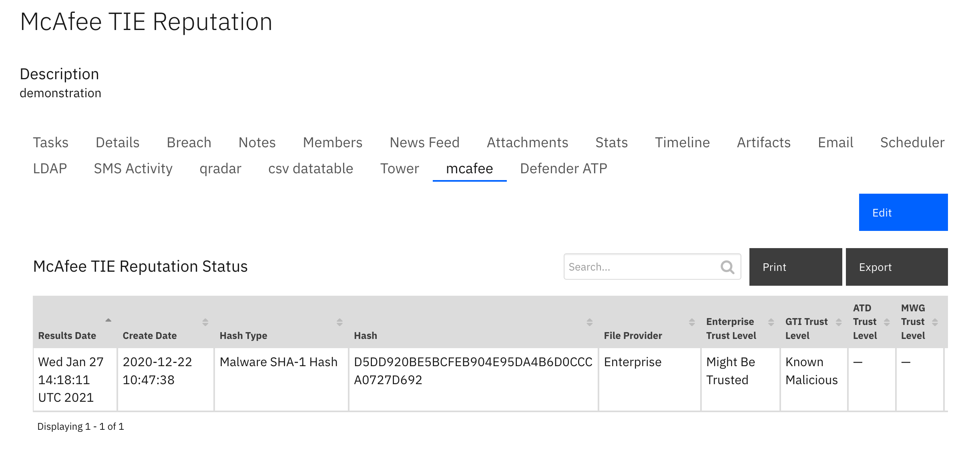Viewport: 980px width, 465px height.
Task: Open the Email tab
Action: 835,142
